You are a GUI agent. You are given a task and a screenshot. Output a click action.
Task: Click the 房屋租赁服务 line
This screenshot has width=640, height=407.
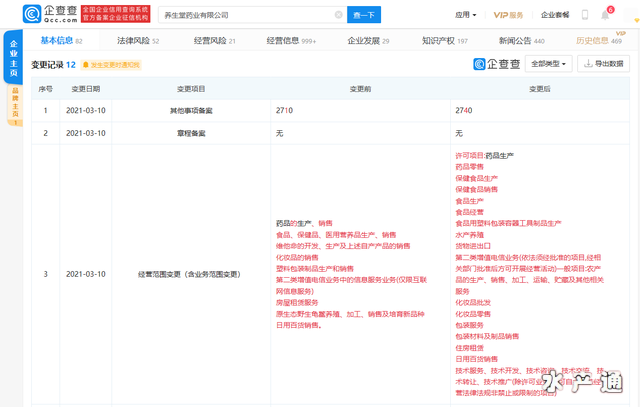coord(297,302)
